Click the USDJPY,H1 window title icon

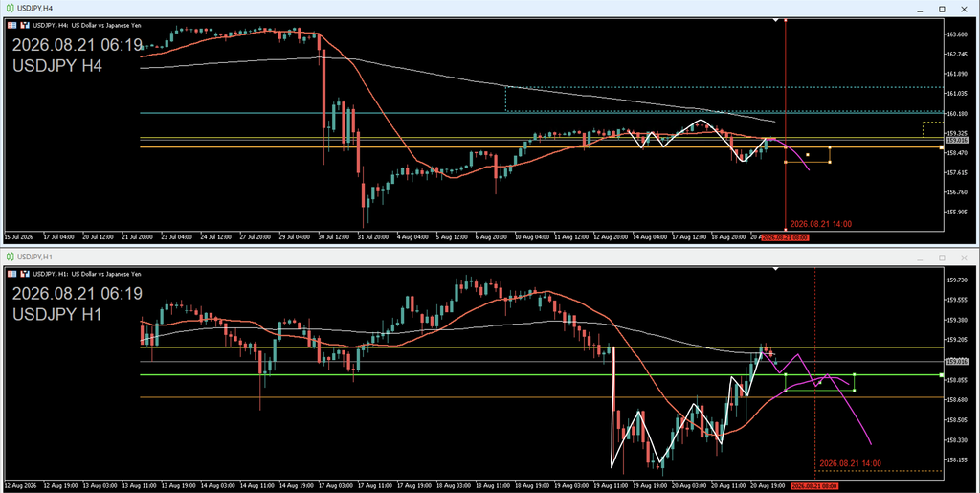(x=10, y=257)
